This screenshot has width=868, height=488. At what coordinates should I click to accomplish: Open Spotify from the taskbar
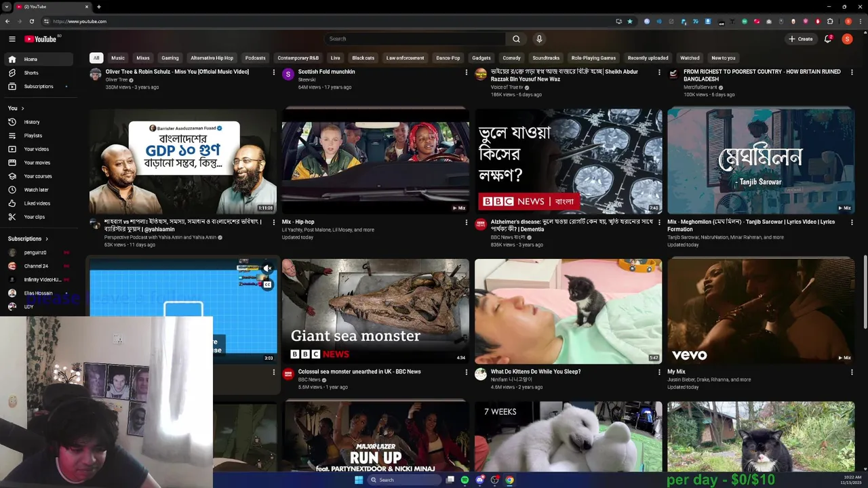pyautogui.click(x=465, y=480)
